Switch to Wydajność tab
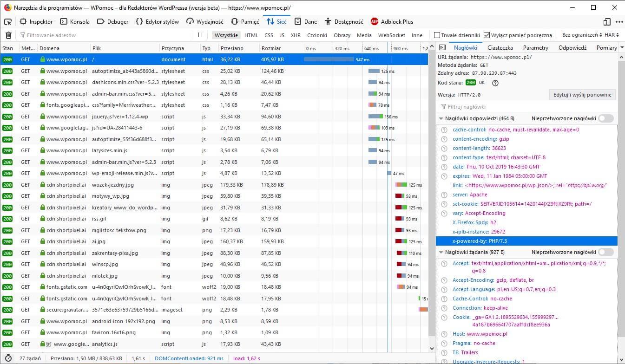This screenshot has height=364, width=625. [205, 22]
